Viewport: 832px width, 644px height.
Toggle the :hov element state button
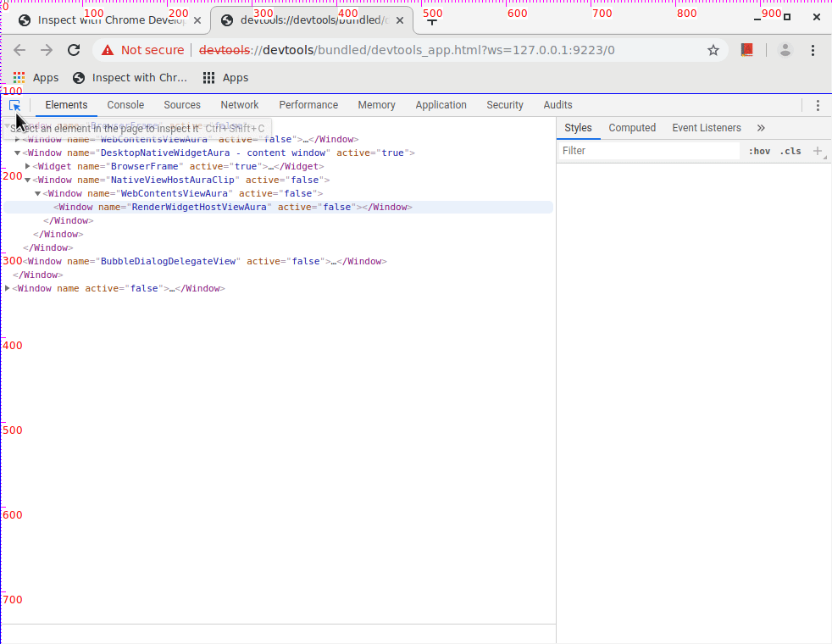[x=759, y=151]
